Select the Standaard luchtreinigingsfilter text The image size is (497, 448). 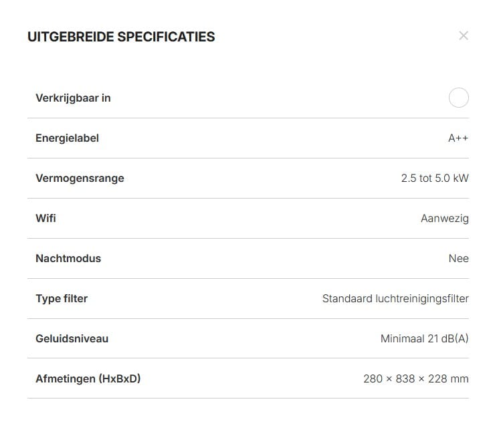click(x=395, y=298)
